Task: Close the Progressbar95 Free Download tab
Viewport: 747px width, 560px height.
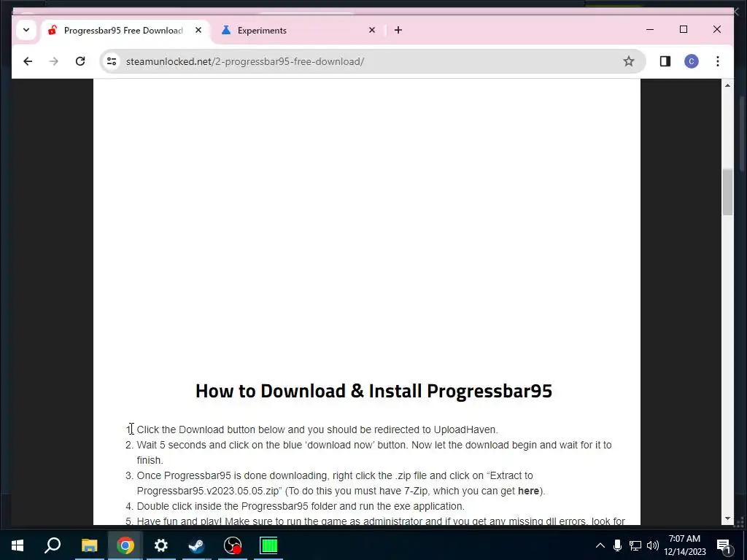Action: [x=198, y=30]
